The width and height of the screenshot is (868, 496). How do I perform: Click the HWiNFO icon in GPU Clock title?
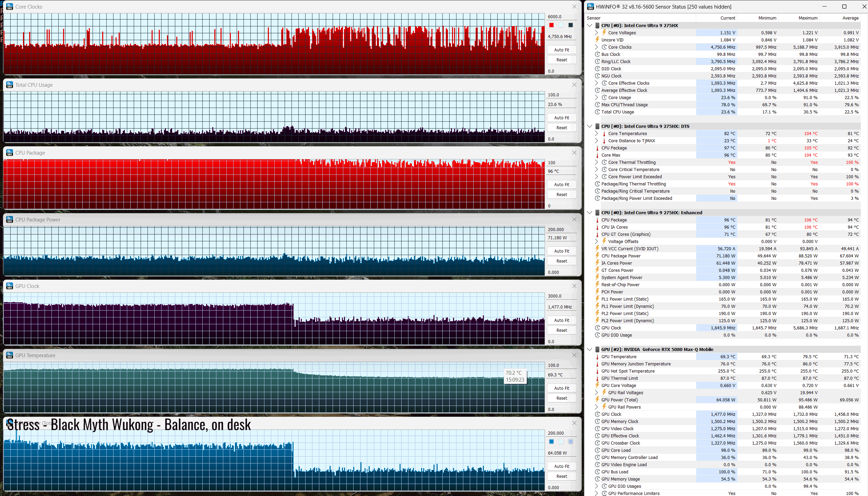10,286
